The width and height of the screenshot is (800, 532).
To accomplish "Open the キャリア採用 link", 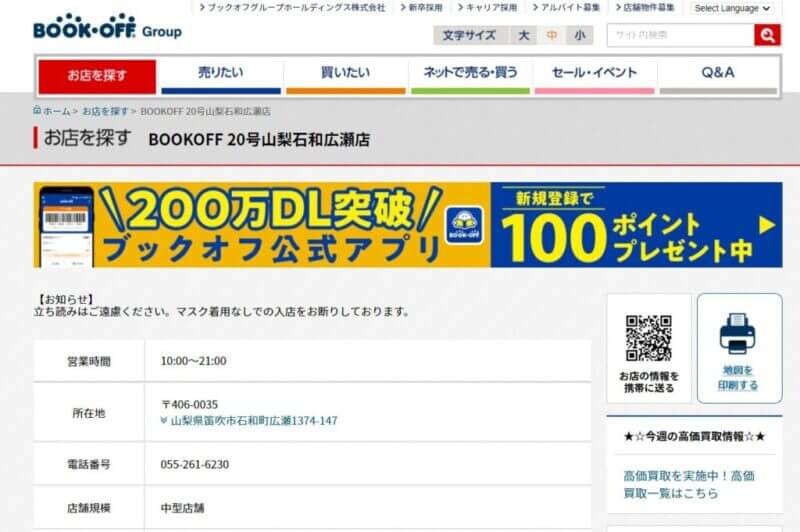I will pos(488,8).
